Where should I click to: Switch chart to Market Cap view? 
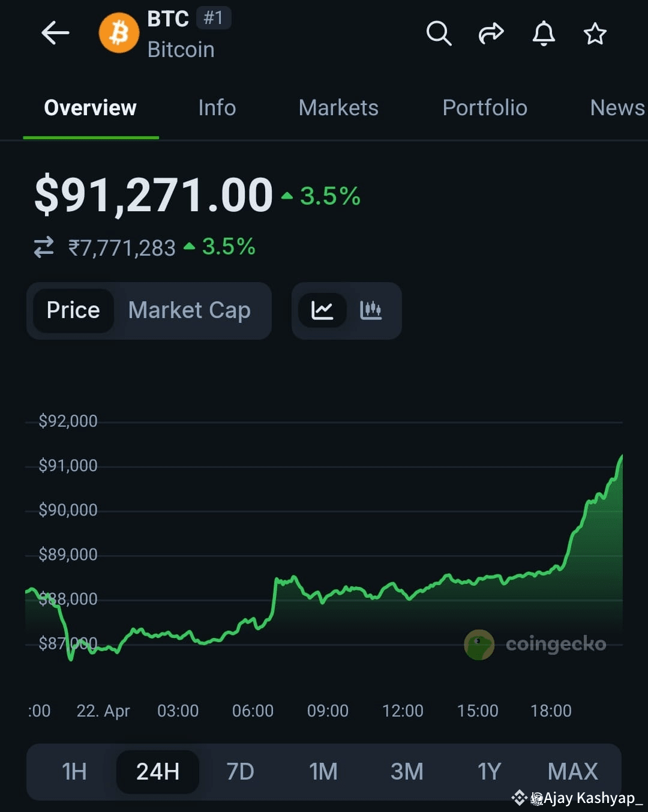(x=189, y=310)
